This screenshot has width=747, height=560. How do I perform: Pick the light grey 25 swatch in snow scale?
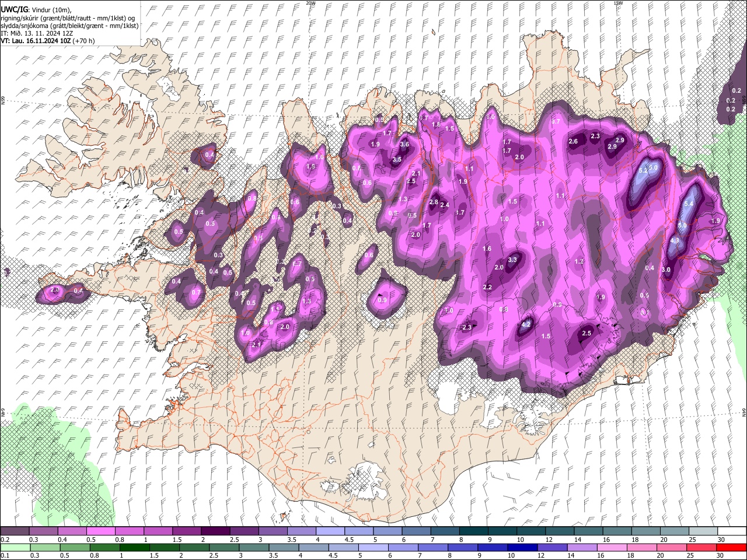704,531
